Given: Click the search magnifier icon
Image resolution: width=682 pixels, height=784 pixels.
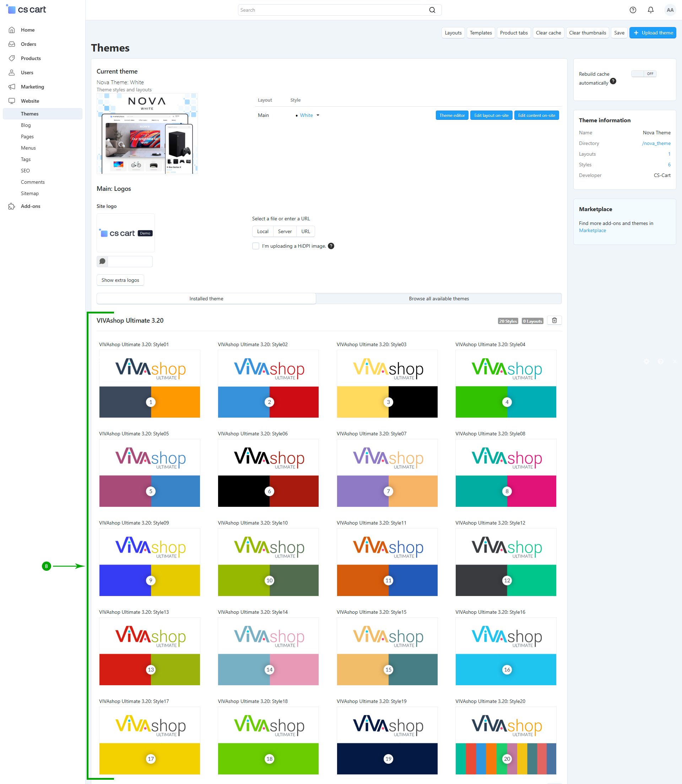Looking at the screenshot, I should click(x=432, y=10).
